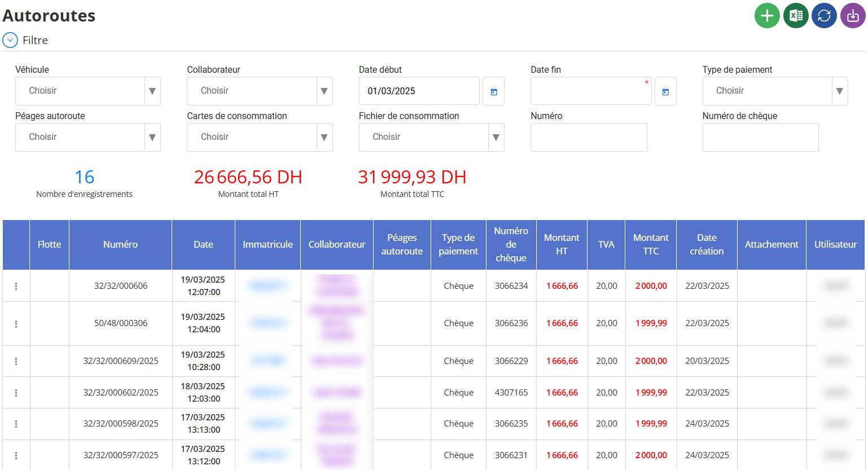Viewport: 868px width, 470px height.
Task: Click the purple import download button
Action: 853,15
